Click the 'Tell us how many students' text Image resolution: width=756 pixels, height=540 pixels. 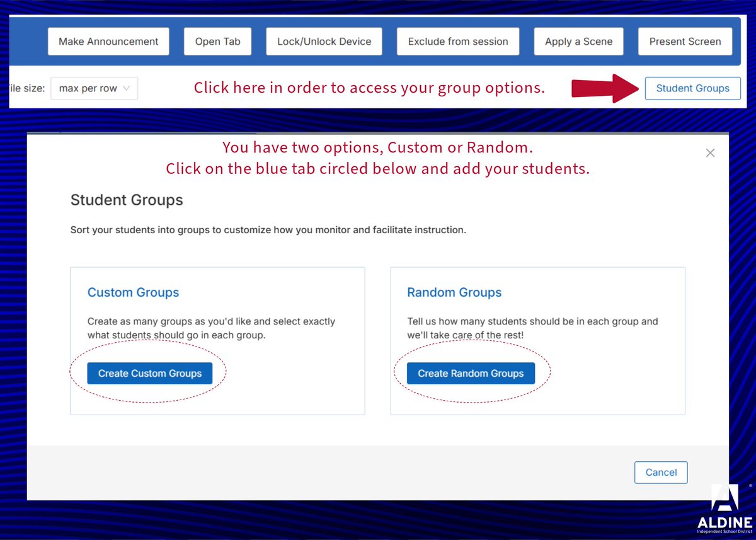click(x=532, y=328)
